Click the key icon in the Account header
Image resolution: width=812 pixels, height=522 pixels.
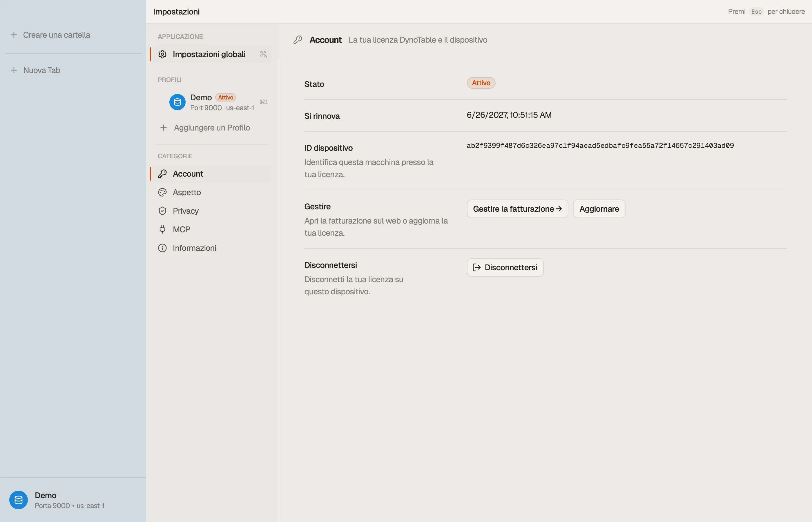(x=298, y=40)
